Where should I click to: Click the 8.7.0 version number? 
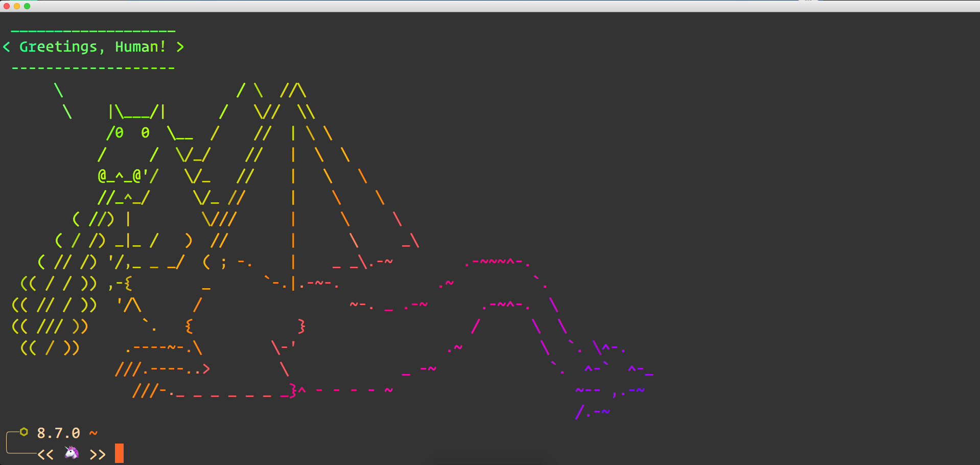coord(58,433)
